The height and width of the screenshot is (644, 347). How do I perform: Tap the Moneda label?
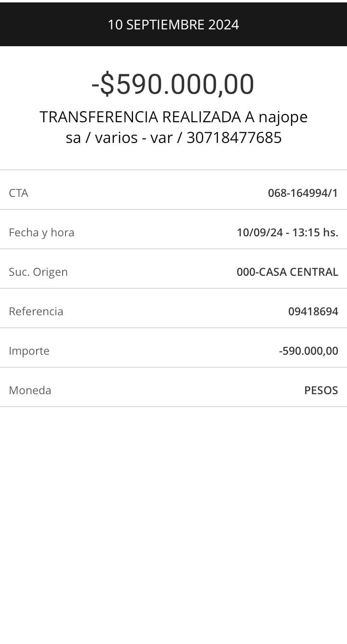pyautogui.click(x=30, y=390)
